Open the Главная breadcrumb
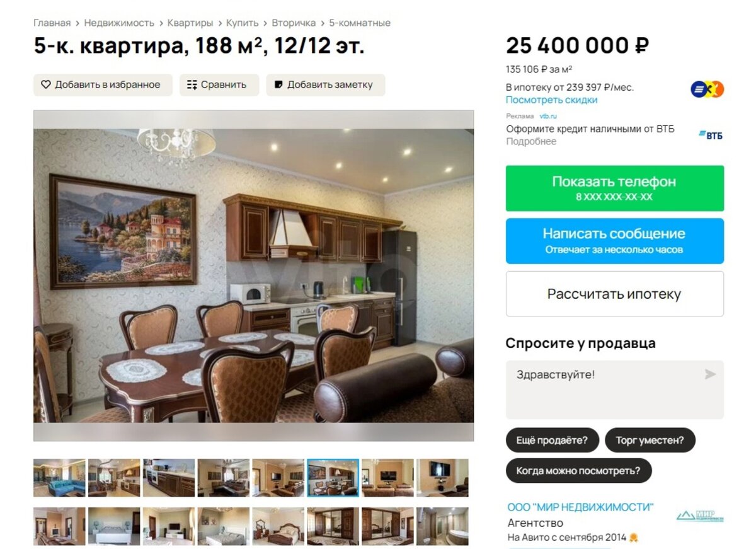This screenshot has width=756, height=549. click(x=52, y=23)
